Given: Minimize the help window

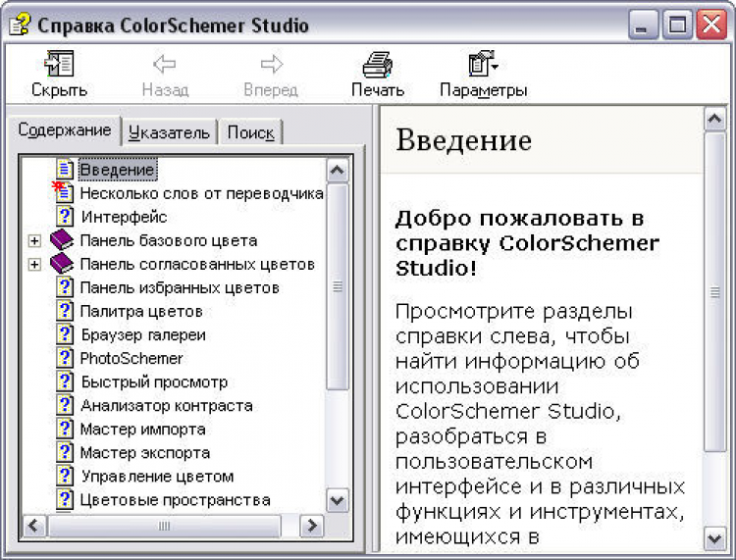Looking at the screenshot, I should pyautogui.click(x=642, y=25).
